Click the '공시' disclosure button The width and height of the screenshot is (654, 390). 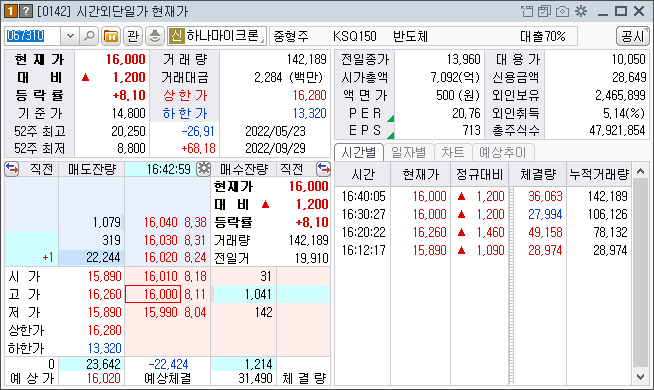pos(632,36)
